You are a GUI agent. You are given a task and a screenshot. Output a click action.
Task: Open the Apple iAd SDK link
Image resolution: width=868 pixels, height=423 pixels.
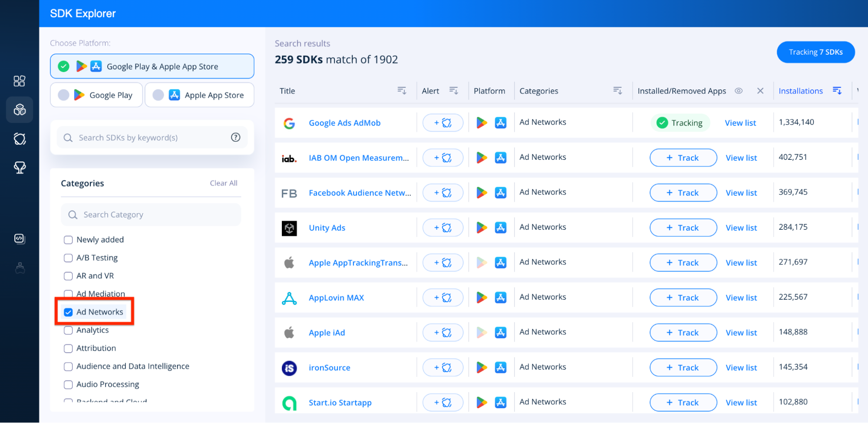pyautogui.click(x=327, y=333)
